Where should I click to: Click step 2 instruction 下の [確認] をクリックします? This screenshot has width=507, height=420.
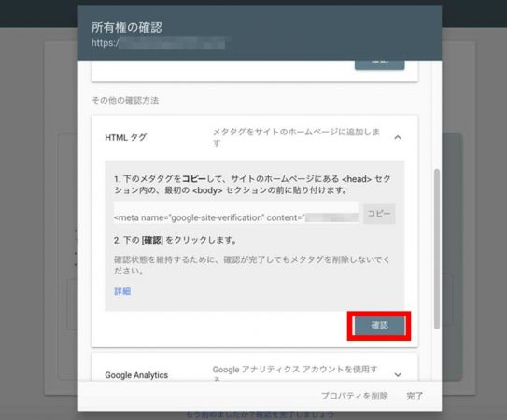[x=176, y=240]
